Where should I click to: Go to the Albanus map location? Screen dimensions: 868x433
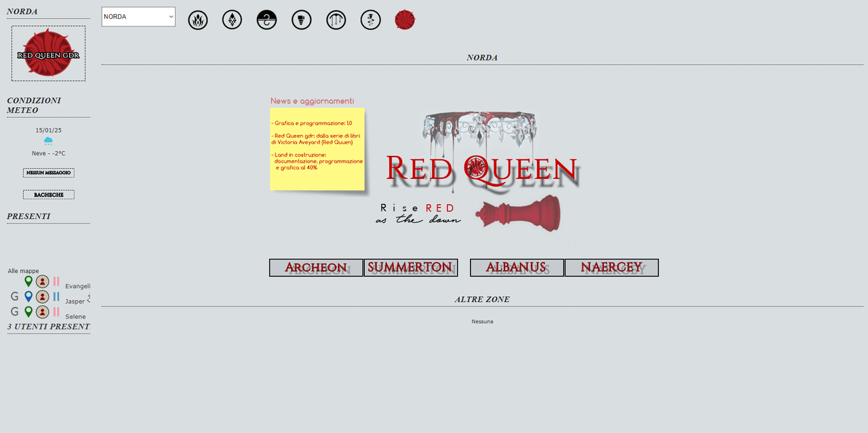[x=517, y=268]
